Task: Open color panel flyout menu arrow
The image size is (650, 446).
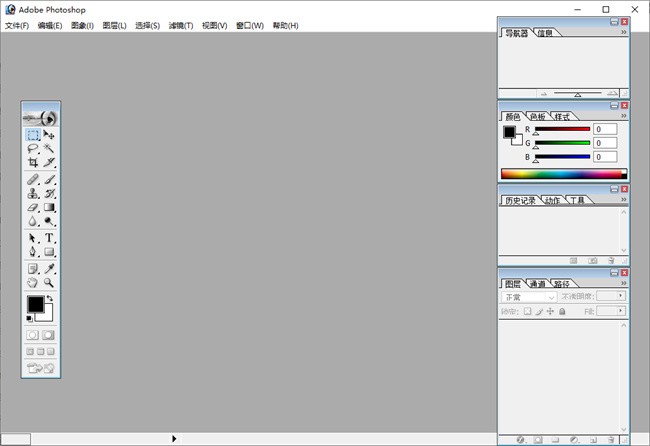Action: pyautogui.click(x=624, y=116)
